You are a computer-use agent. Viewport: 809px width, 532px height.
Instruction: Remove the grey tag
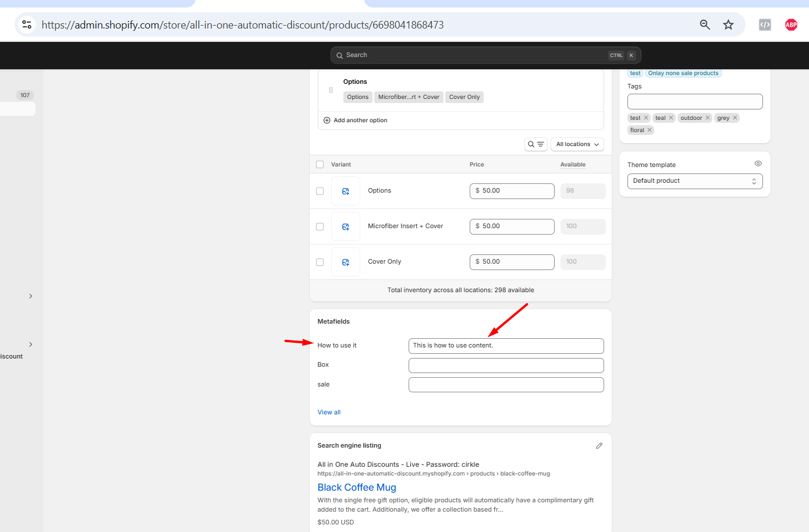coord(735,118)
